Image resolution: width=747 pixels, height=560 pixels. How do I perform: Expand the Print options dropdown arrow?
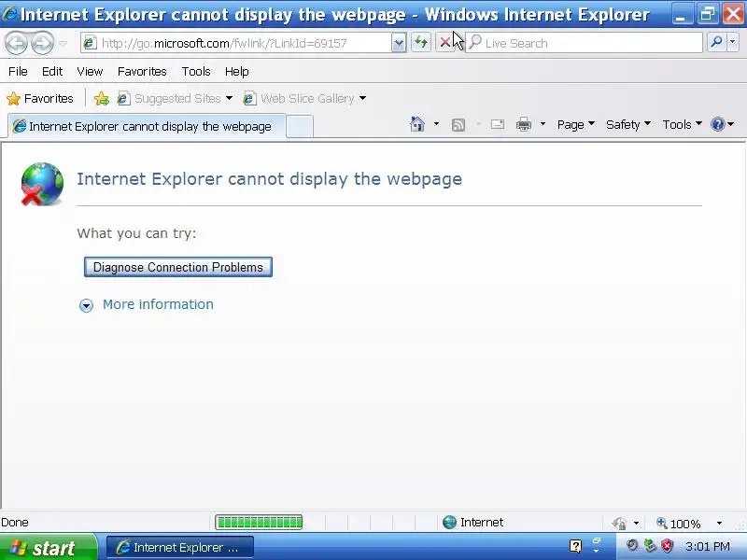point(543,124)
